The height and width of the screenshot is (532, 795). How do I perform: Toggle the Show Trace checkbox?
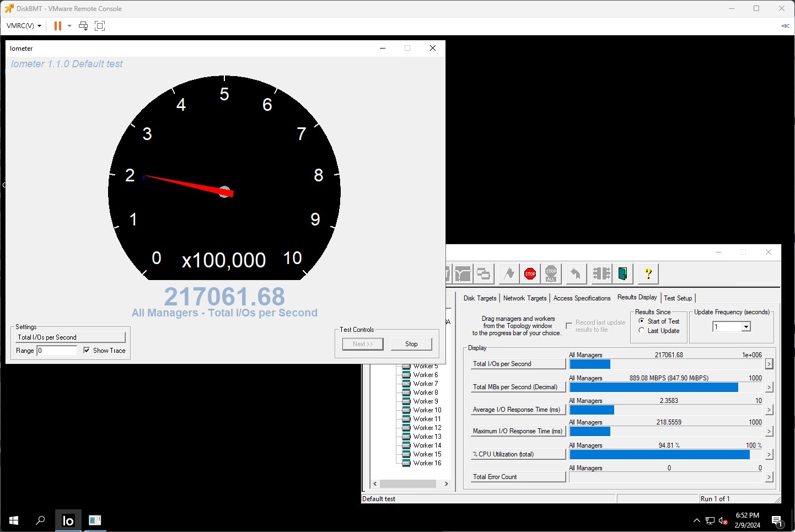click(87, 350)
